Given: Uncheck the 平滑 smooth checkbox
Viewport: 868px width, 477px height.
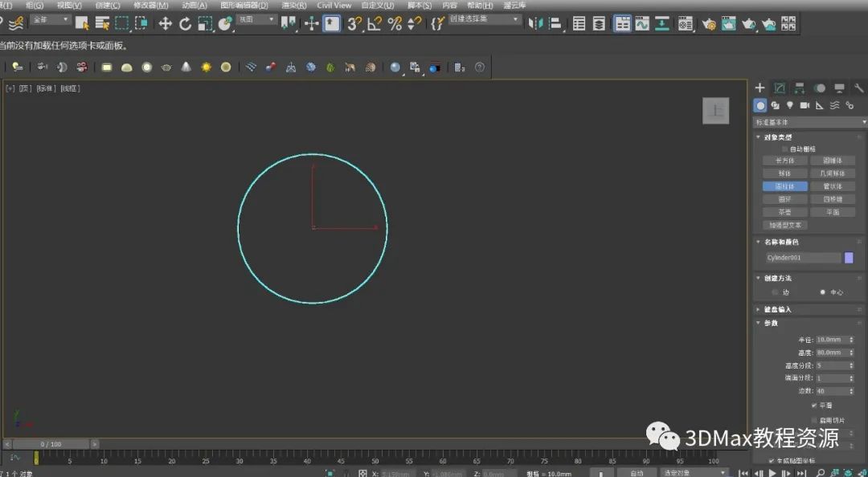Looking at the screenshot, I should [x=814, y=406].
